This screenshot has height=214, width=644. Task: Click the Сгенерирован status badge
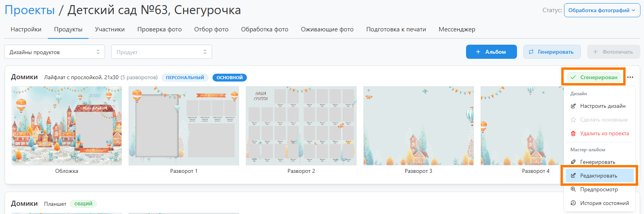594,77
